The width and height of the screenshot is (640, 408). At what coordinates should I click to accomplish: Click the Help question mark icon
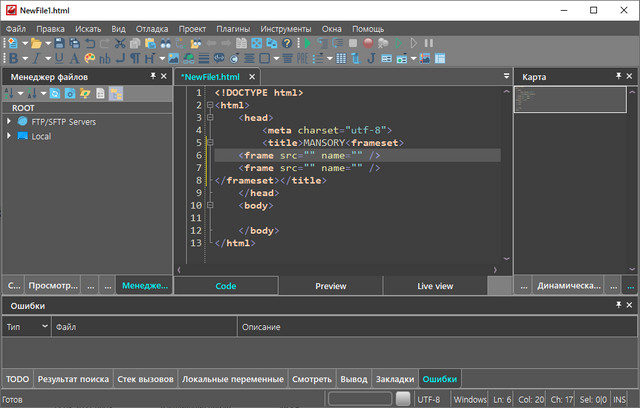(x=288, y=44)
